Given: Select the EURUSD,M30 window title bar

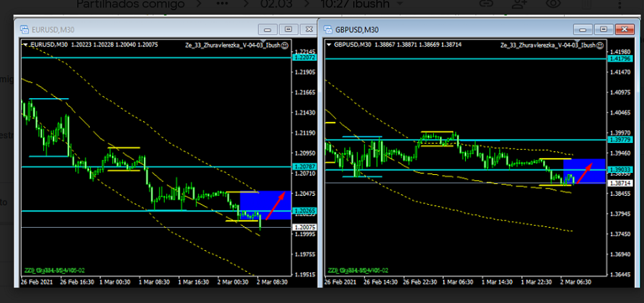Looking at the screenshot, I should 136,30.
